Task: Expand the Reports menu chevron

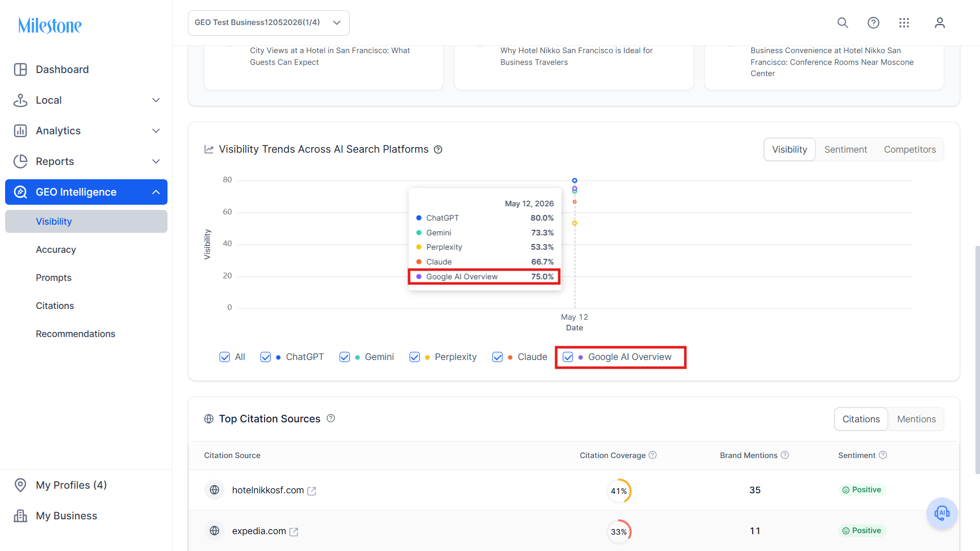Action: (x=156, y=161)
